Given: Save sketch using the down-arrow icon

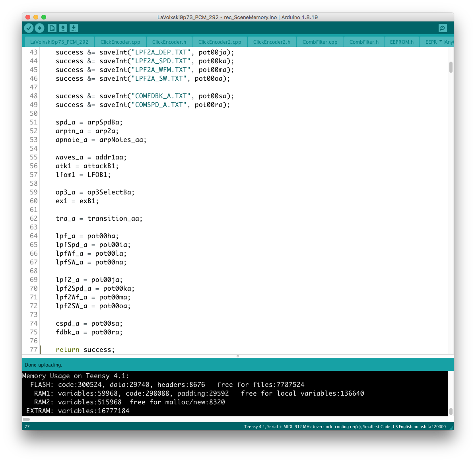Looking at the screenshot, I should (74, 28).
